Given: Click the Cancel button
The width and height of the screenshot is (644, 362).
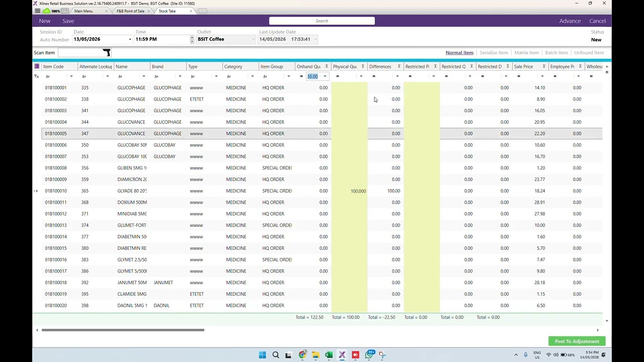Looking at the screenshot, I should click(x=598, y=21).
